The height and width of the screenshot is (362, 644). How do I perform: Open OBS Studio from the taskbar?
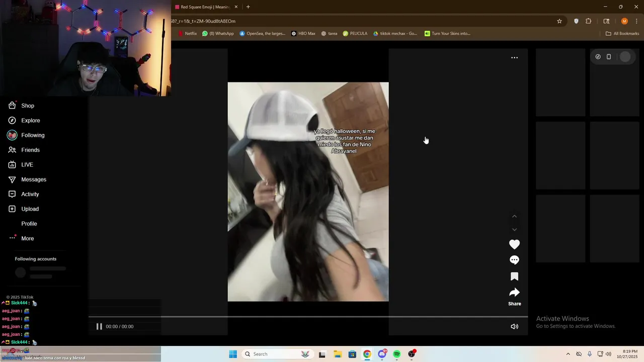pos(412,354)
